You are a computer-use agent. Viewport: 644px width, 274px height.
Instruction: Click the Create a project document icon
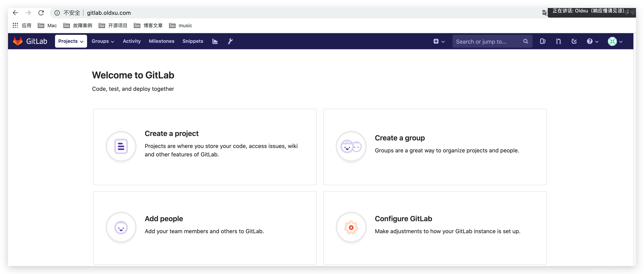pos(121,147)
